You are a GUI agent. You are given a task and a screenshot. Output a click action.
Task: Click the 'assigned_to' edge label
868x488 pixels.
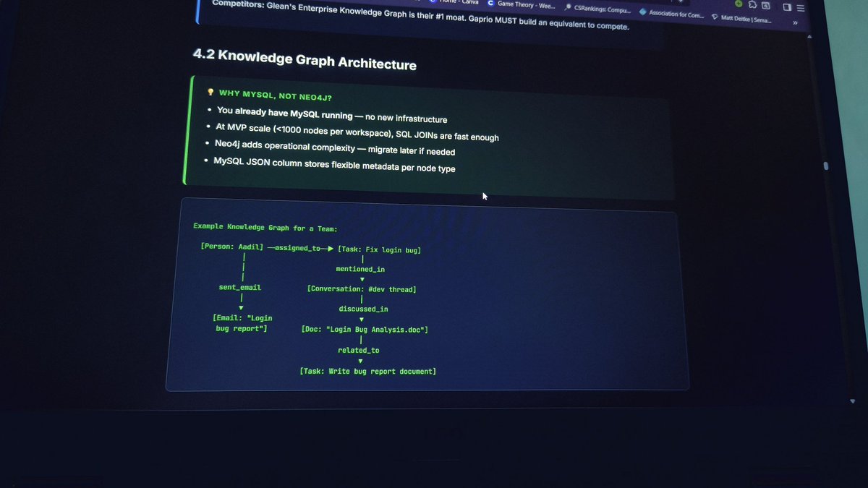pyautogui.click(x=297, y=248)
